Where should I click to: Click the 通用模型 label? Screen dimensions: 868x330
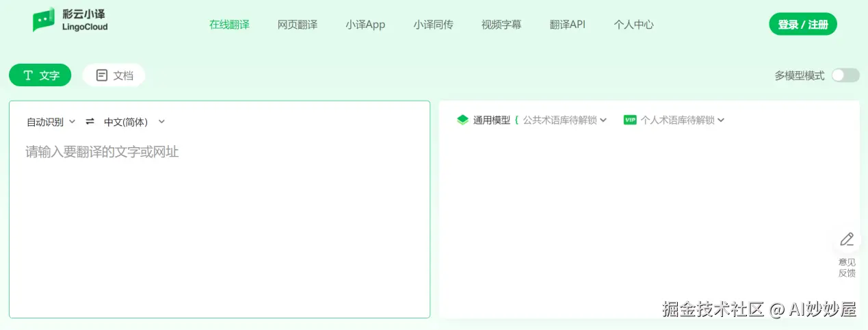(x=492, y=120)
